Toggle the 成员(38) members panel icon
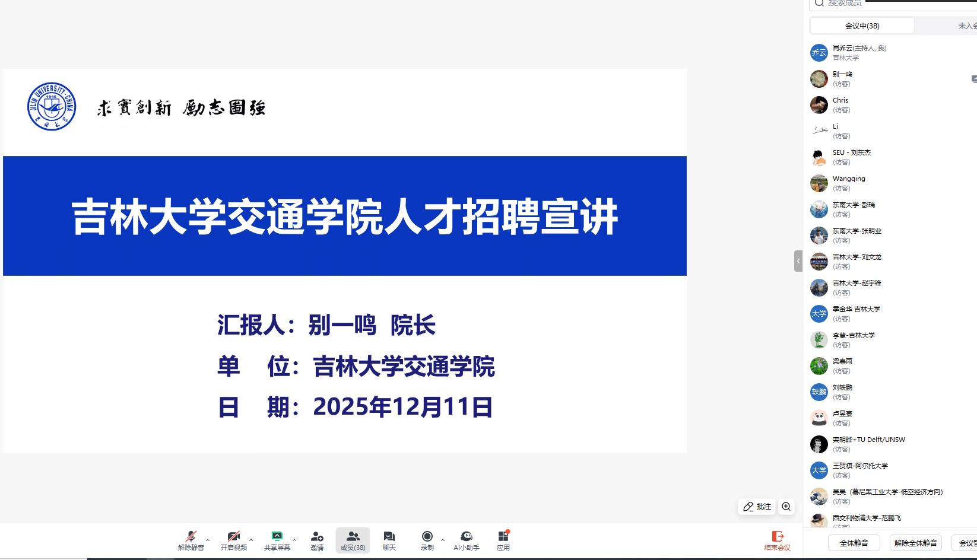The width and height of the screenshot is (977, 560). [x=353, y=537]
